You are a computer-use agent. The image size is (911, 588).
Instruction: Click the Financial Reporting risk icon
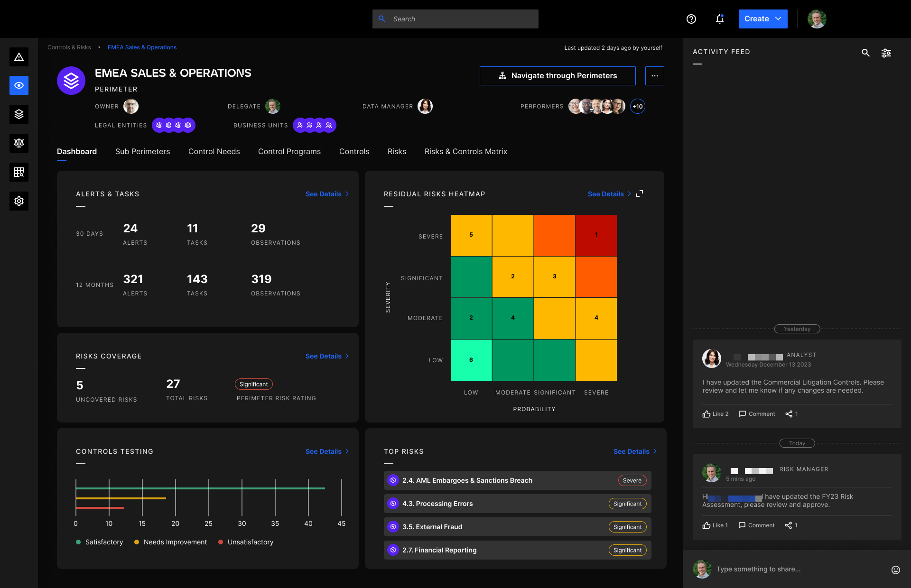(x=393, y=550)
